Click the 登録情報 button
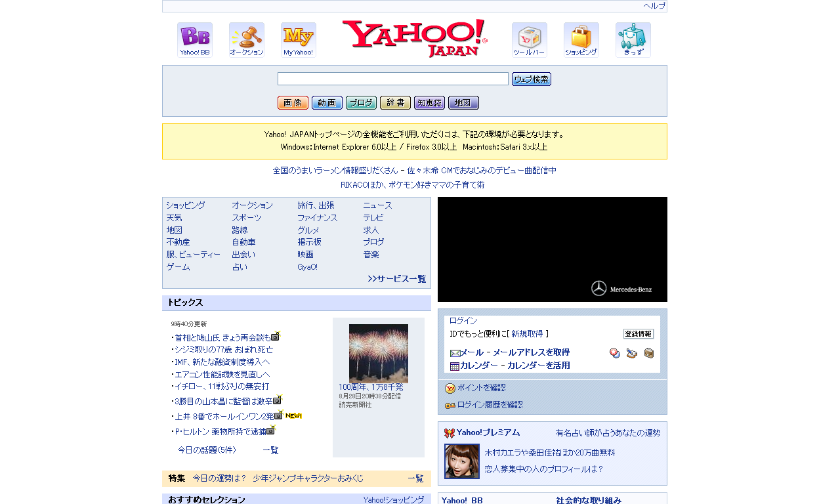 click(x=639, y=334)
